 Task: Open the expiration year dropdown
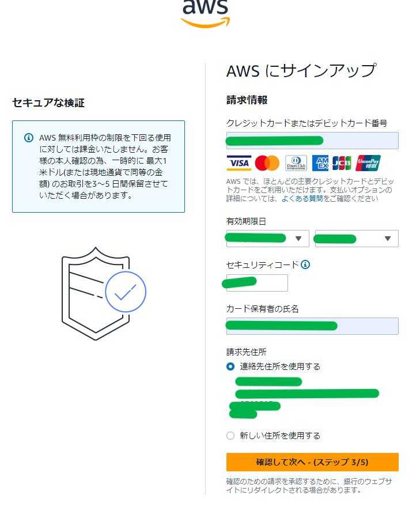356,239
